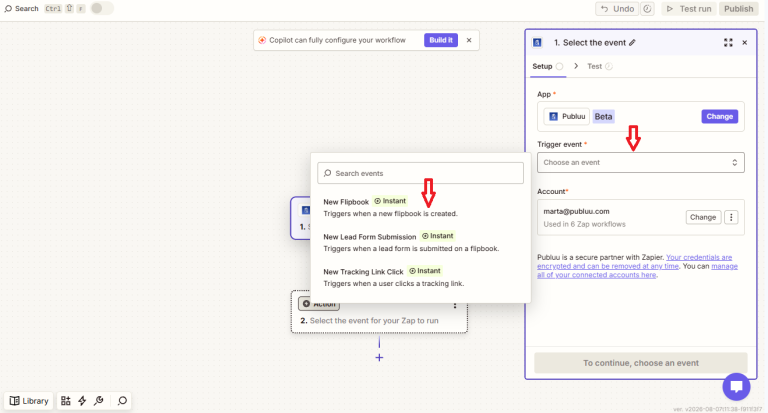Viewport: 768px width, 413px height.
Task: Dismiss the Copilot banner with its X
Action: click(x=469, y=40)
